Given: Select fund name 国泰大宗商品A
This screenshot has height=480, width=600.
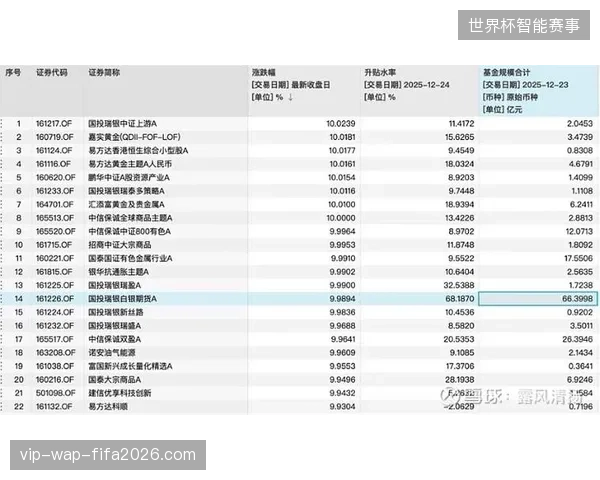Looking at the screenshot, I should point(114,380).
